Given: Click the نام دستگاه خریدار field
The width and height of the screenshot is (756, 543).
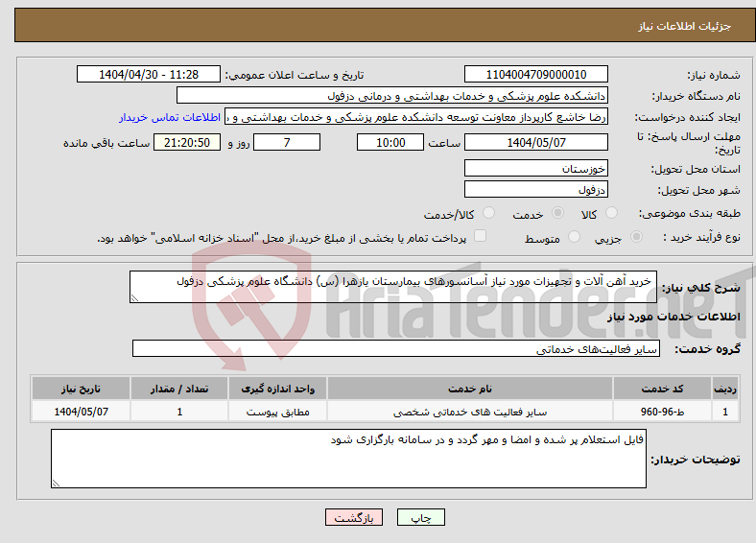Looking at the screenshot, I should click(x=392, y=96).
